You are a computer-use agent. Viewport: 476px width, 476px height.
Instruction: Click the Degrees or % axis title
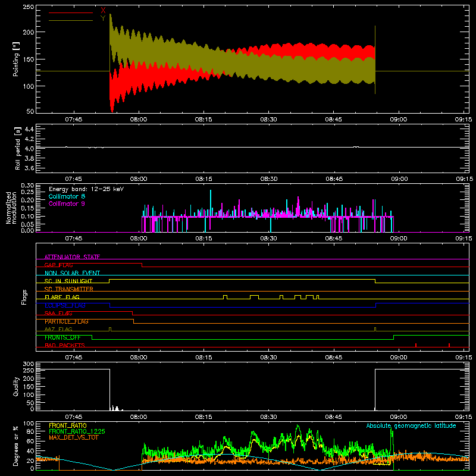click(x=16, y=446)
